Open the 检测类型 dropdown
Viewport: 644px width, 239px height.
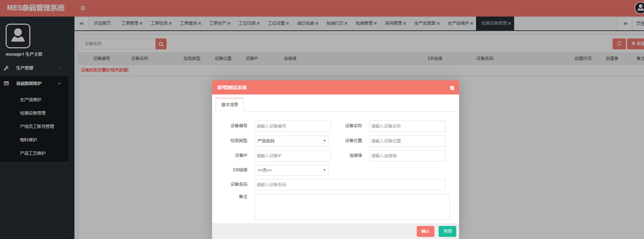click(291, 141)
